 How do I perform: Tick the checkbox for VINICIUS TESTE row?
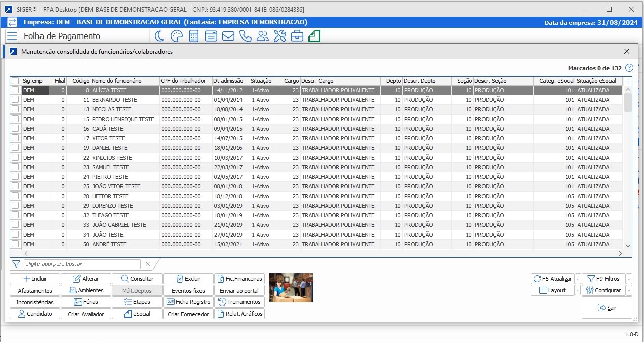click(15, 158)
